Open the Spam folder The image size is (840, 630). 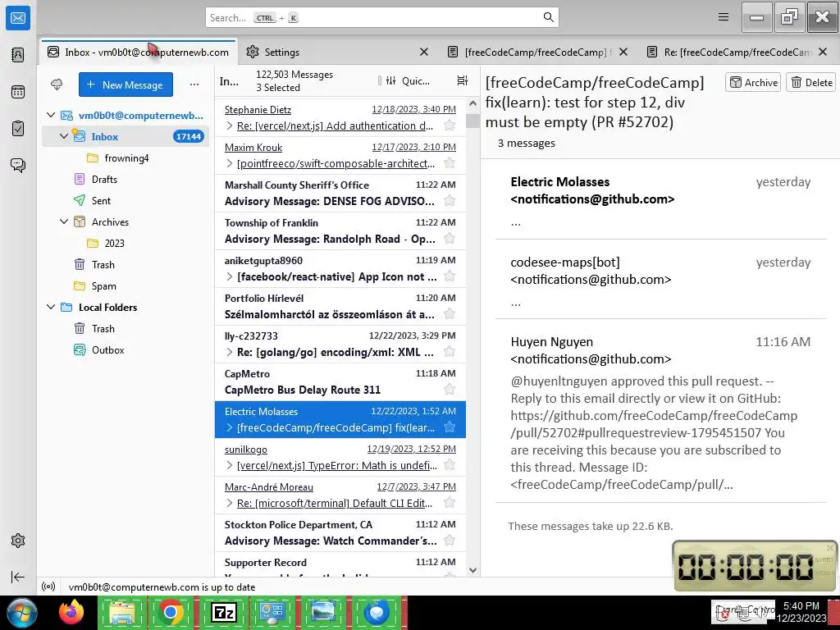(104, 285)
